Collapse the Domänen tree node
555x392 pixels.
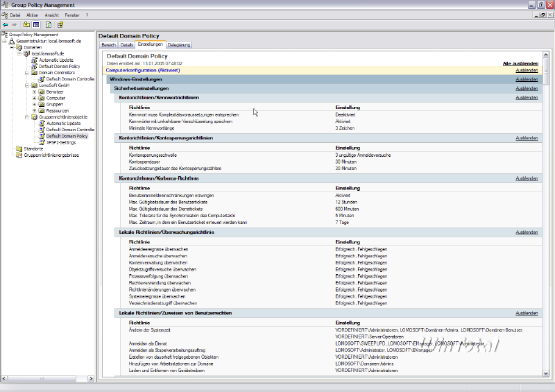11,47
